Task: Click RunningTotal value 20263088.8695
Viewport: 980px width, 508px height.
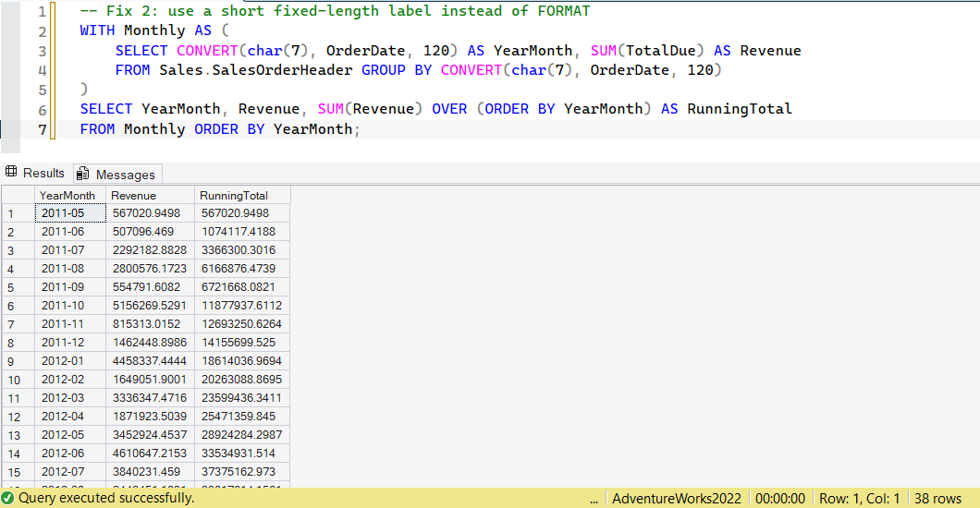Action: (x=242, y=380)
